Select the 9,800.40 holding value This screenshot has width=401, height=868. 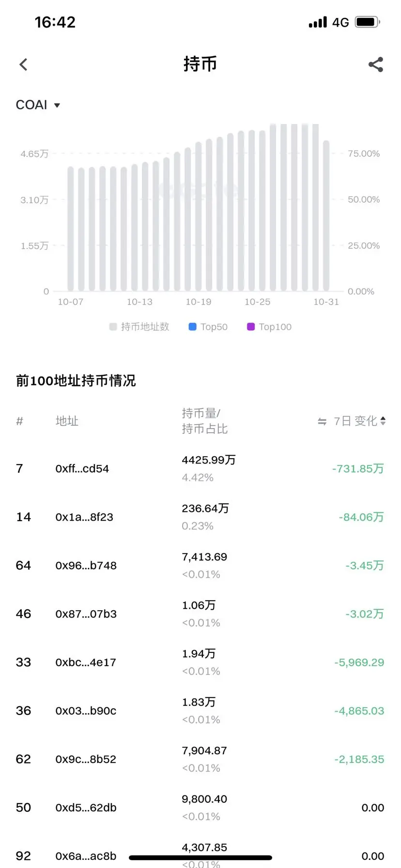pyautogui.click(x=204, y=799)
